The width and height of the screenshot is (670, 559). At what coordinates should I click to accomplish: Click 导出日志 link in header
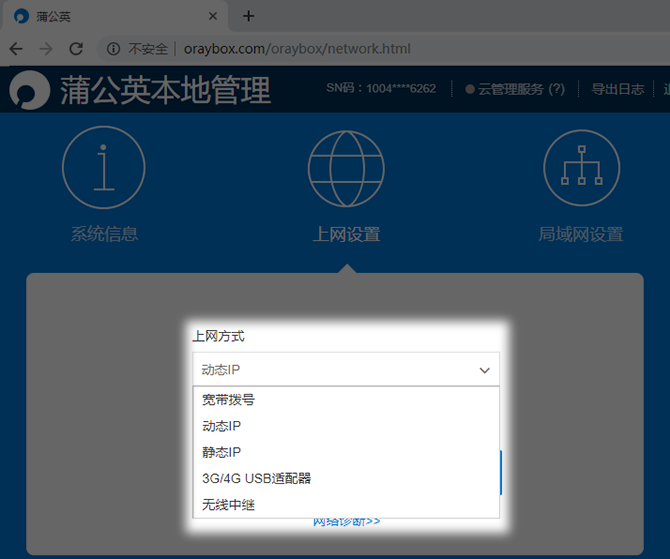coord(617,89)
